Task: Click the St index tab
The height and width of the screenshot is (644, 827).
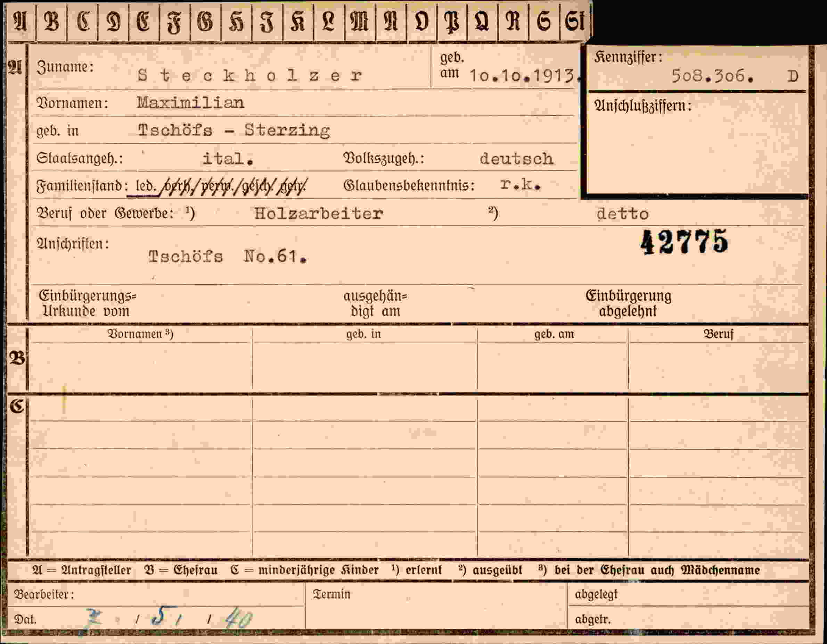Action: click(575, 22)
